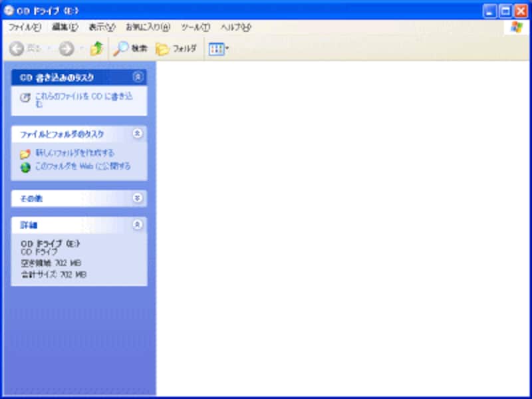Viewport: 532px width, 399px height.
Task: Expand the その他 panel
Action: 138,198
